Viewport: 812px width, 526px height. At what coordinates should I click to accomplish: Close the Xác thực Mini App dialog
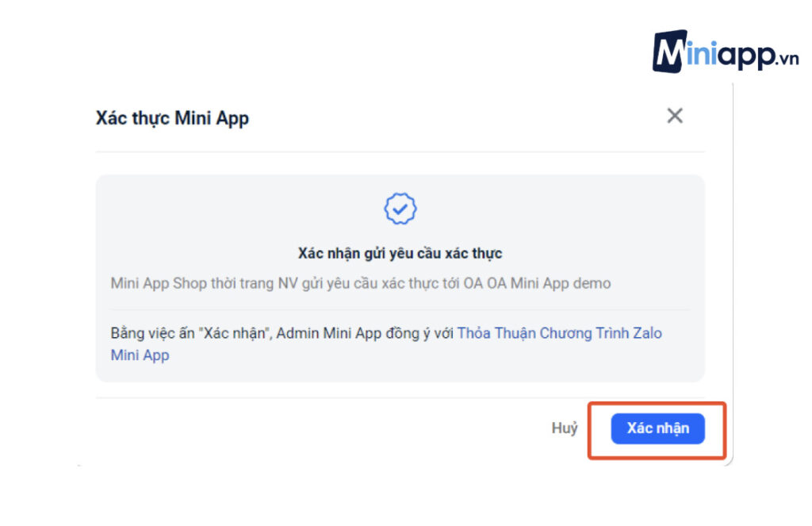[675, 116]
